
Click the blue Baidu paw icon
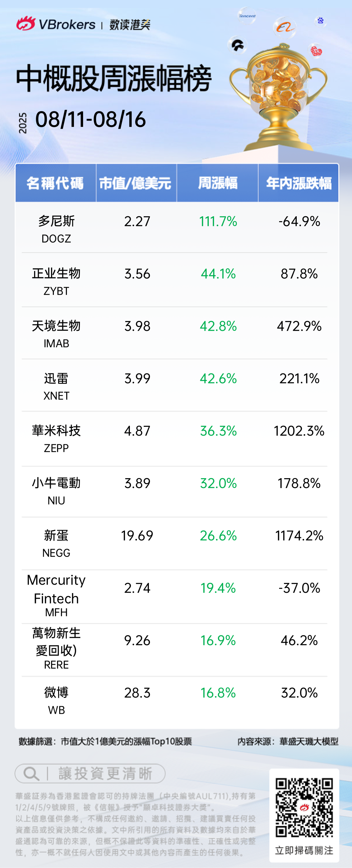(x=320, y=21)
